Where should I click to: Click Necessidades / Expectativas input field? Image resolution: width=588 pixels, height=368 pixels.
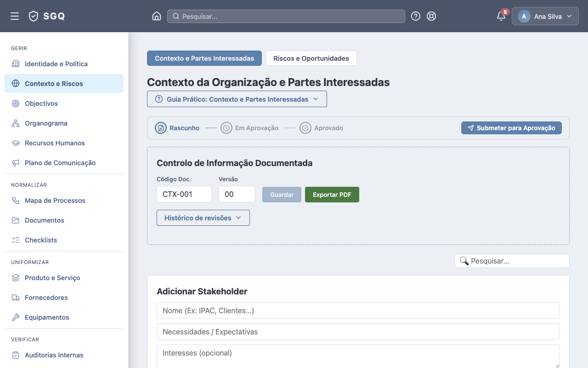pyautogui.click(x=358, y=332)
